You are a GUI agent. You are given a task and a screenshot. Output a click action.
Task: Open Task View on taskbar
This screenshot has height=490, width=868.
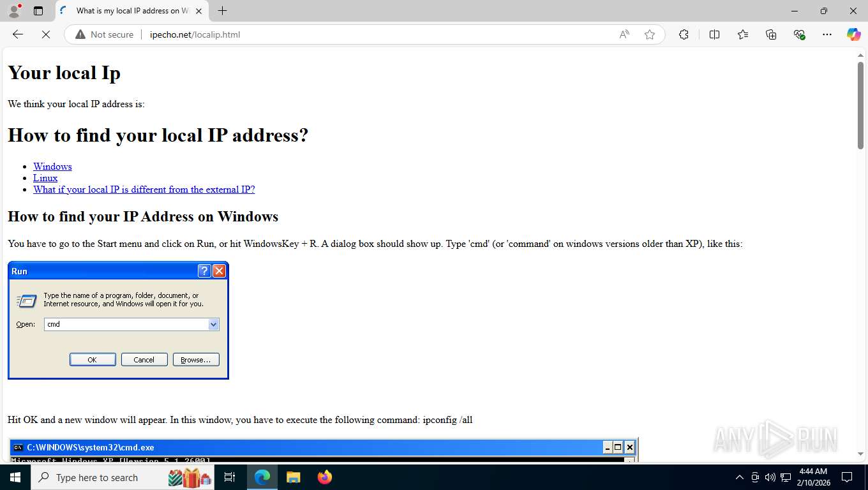click(230, 477)
